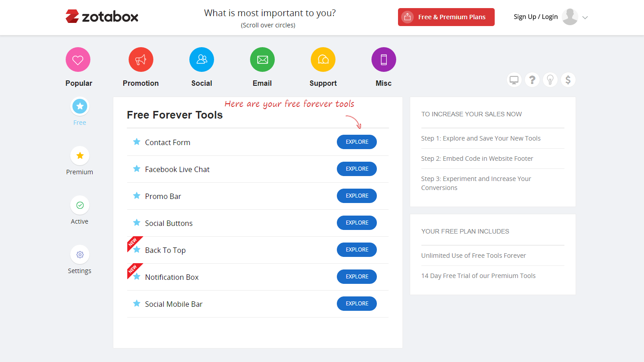This screenshot has width=644, height=362.
Task: Open the question mark help icon
Action: 532,80
